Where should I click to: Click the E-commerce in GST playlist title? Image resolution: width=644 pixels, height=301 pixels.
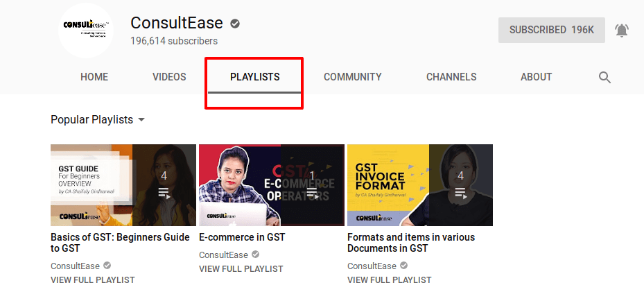pyautogui.click(x=242, y=237)
